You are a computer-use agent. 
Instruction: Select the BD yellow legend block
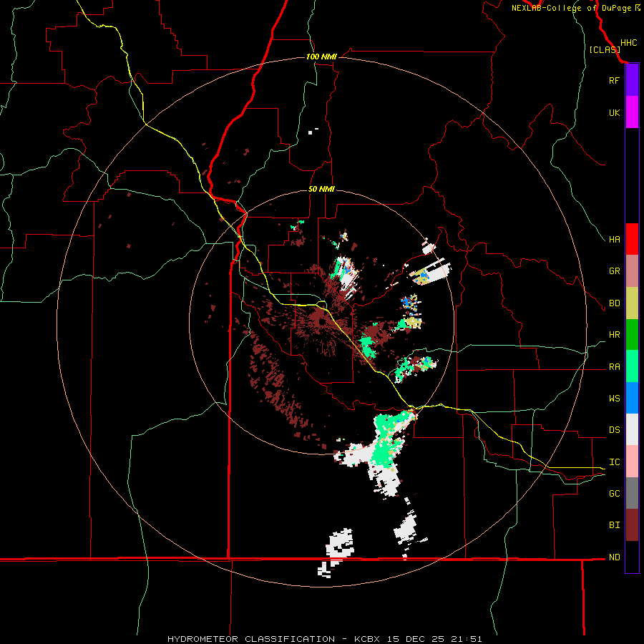click(632, 303)
